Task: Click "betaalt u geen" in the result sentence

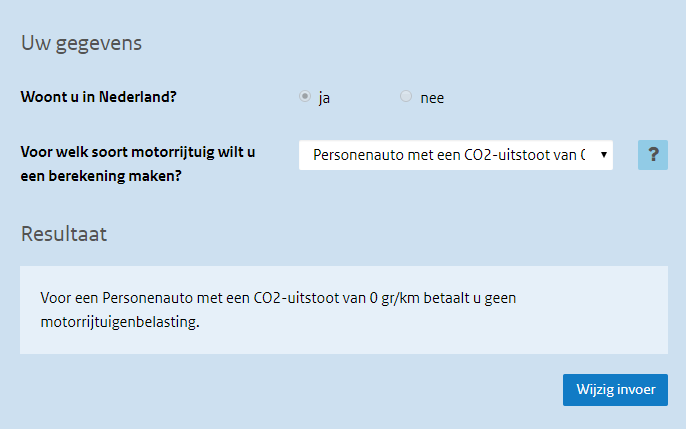Action: tap(468, 298)
